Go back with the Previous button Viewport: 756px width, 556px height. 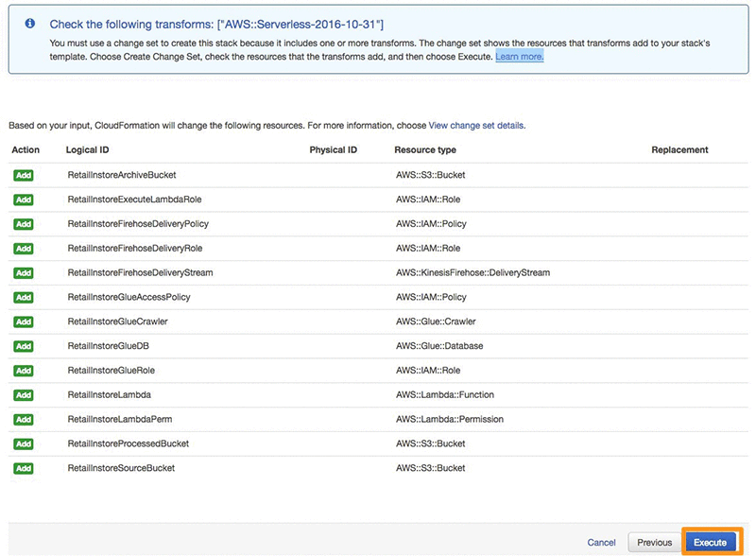click(654, 543)
